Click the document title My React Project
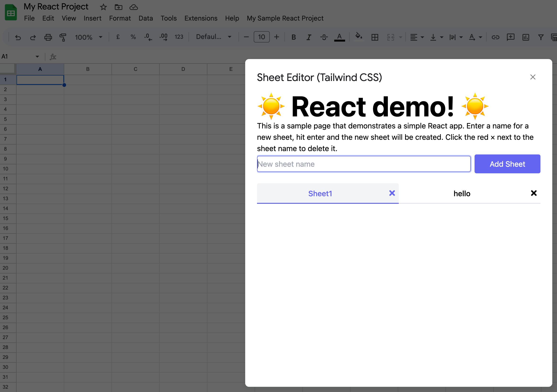This screenshot has height=392, width=557. [x=56, y=7]
